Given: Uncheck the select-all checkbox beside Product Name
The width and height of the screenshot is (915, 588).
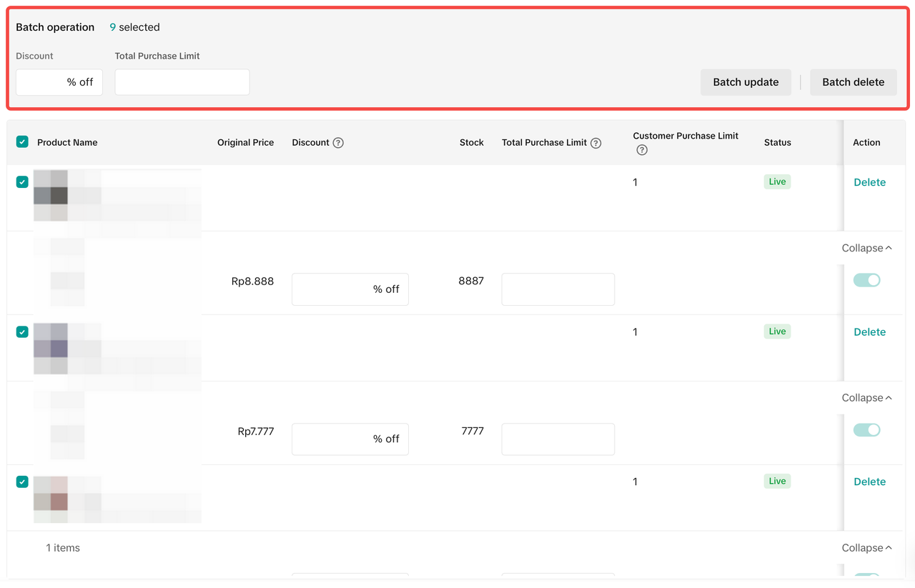Looking at the screenshot, I should (x=22, y=142).
